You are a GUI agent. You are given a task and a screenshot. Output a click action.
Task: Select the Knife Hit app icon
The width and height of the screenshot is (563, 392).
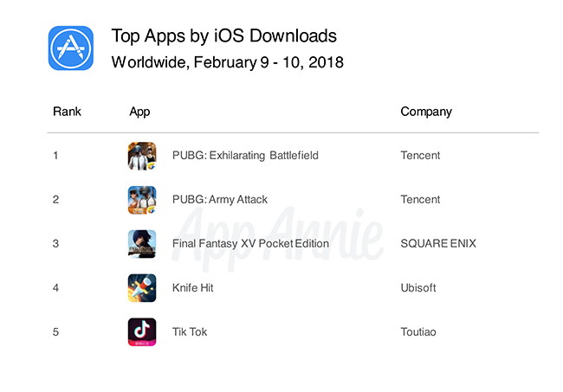[142, 287]
